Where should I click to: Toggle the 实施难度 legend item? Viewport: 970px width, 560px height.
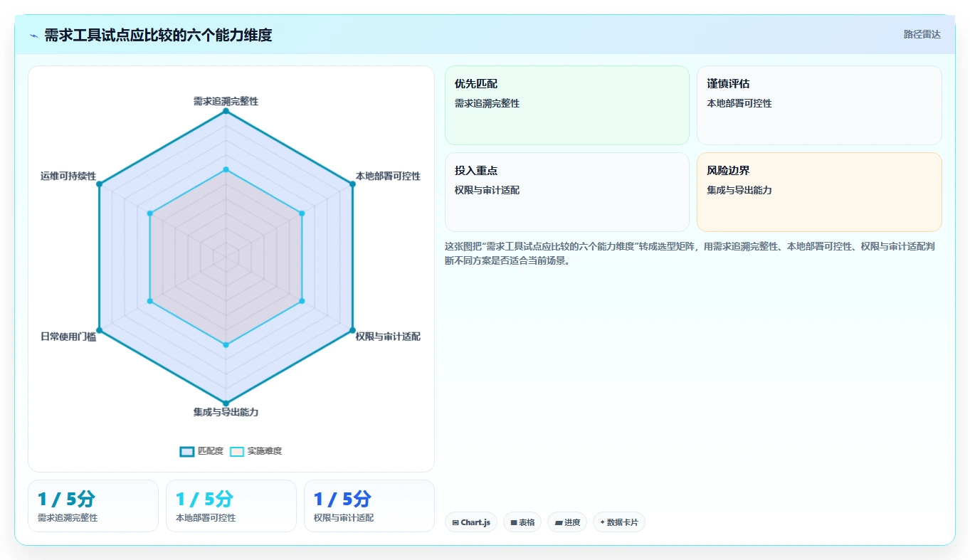click(256, 451)
